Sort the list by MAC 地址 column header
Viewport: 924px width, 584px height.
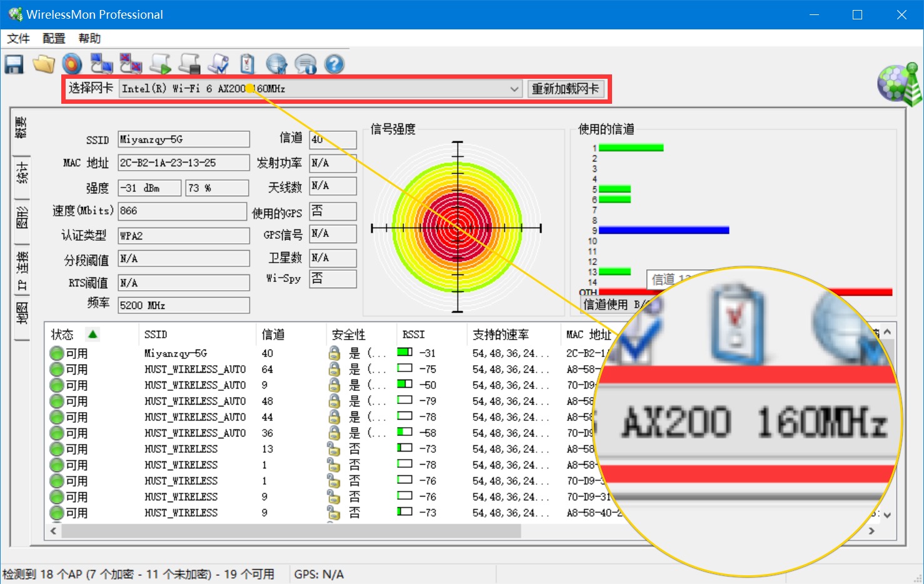[589, 335]
